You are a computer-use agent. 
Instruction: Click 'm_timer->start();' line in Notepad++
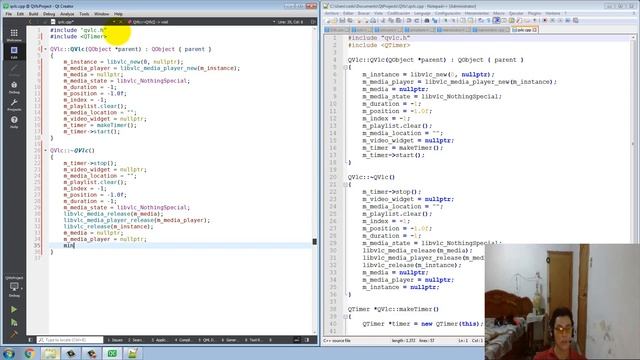393,155
